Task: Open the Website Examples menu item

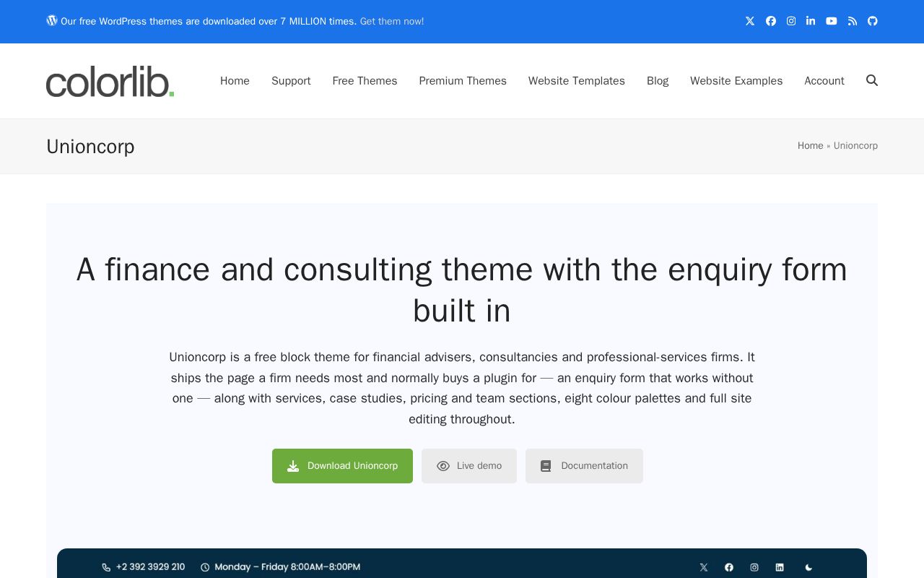Action: coord(736,81)
